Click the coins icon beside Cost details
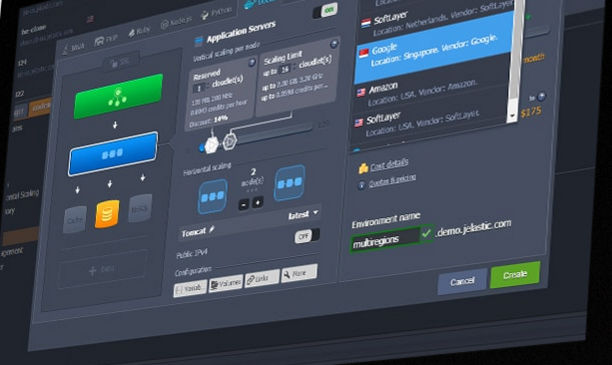The width and height of the screenshot is (612, 365). click(x=363, y=168)
